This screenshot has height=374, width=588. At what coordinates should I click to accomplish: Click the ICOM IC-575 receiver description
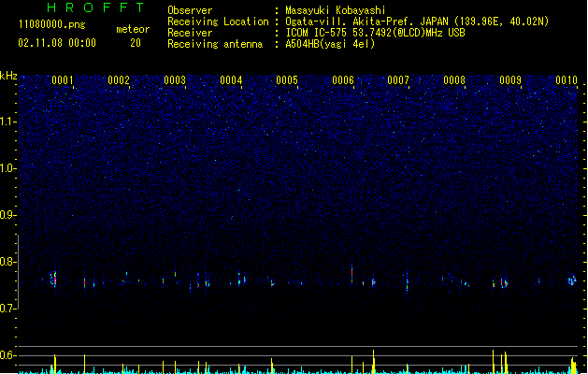[376, 33]
